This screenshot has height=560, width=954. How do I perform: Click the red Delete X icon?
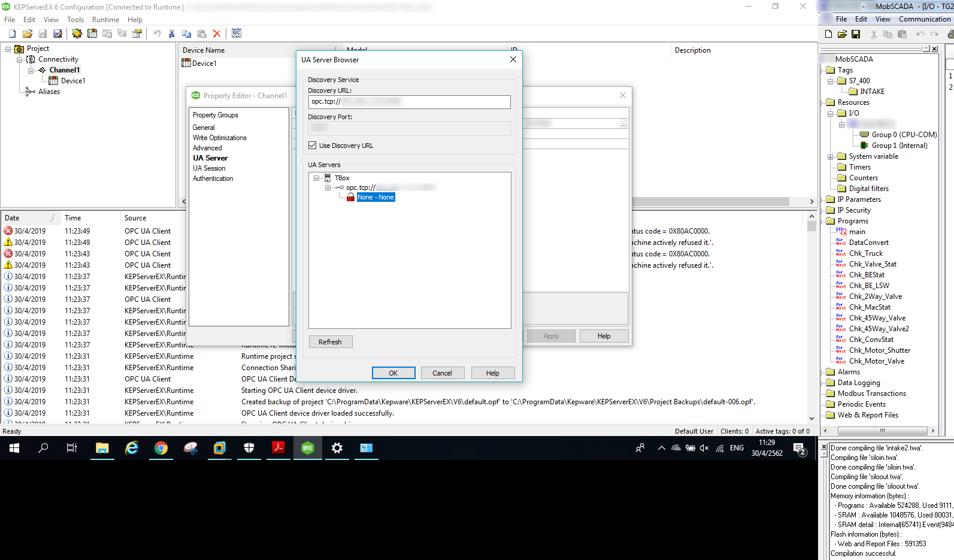(217, 34)
